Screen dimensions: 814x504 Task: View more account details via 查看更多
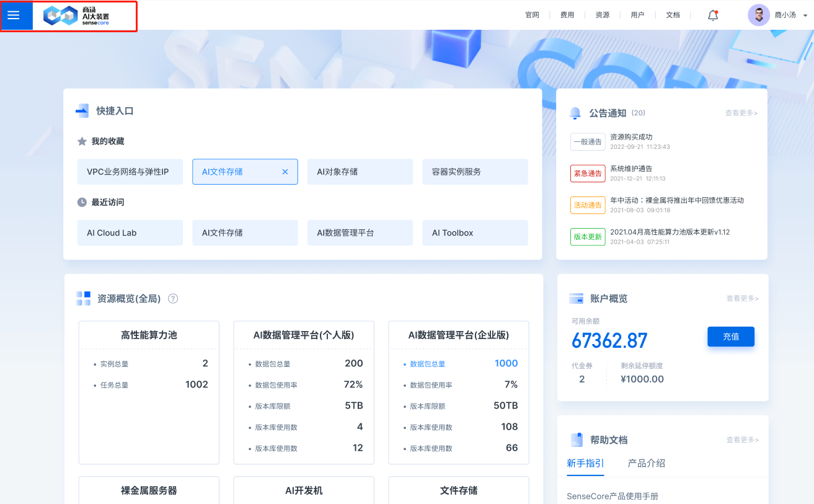point(743,298)
